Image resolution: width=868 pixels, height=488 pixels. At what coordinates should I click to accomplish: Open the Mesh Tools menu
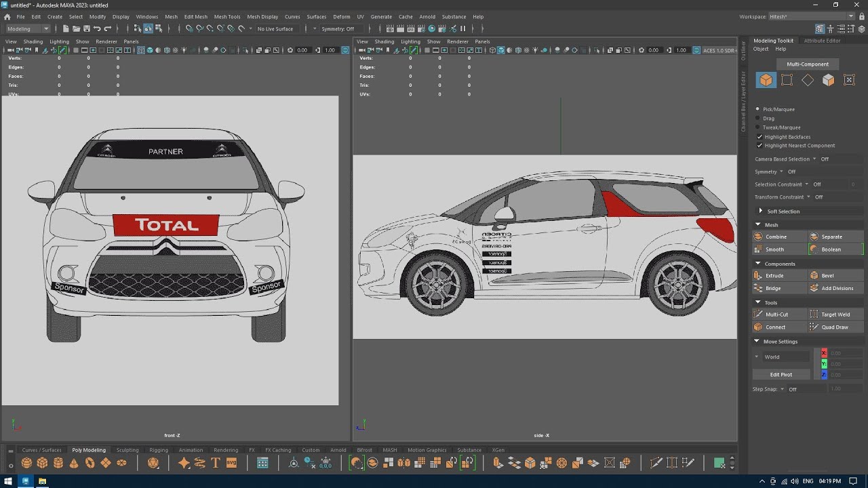tap(227, 17)
